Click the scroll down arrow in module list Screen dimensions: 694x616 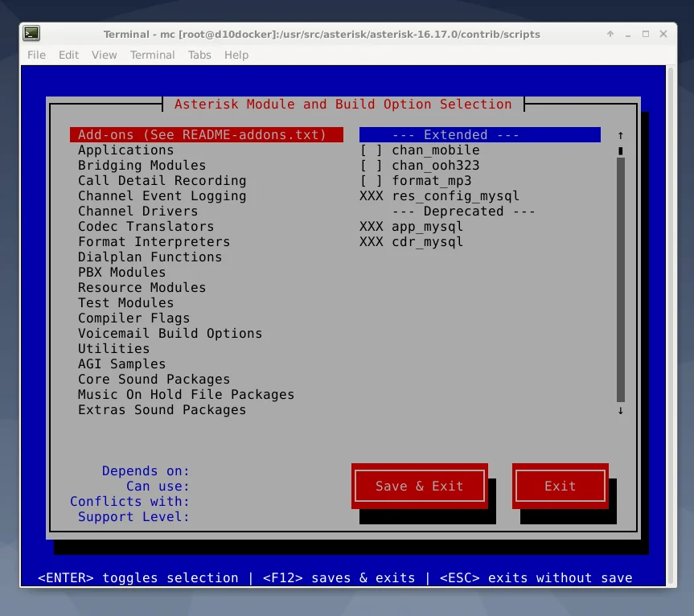pyautogui.click(x=621, y=410)
